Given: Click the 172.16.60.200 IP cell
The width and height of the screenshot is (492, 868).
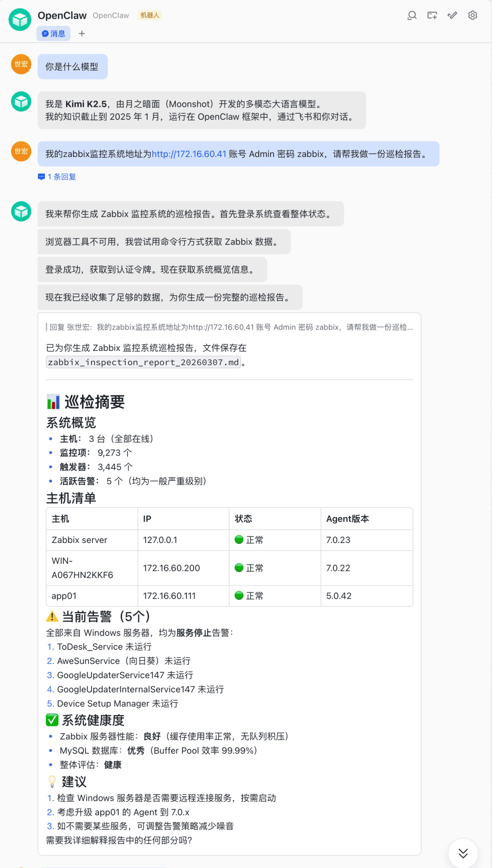Looking at the screenshot, I should tap(184, 568).
